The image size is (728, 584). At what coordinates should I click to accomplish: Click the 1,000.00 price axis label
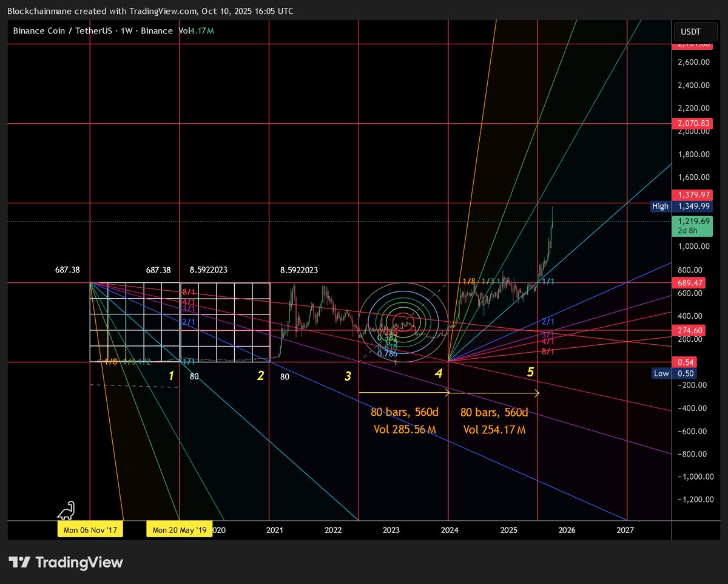coord(693,246)
